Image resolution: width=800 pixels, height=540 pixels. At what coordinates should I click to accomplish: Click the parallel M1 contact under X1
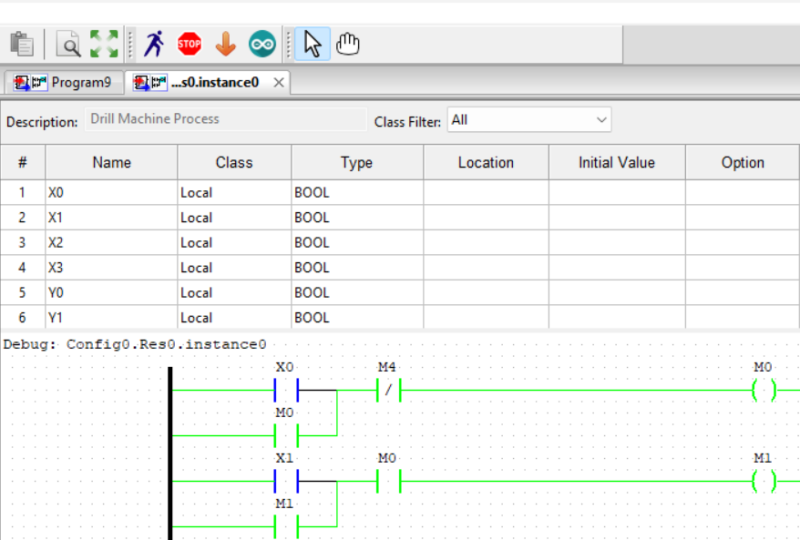coord(286,526)
